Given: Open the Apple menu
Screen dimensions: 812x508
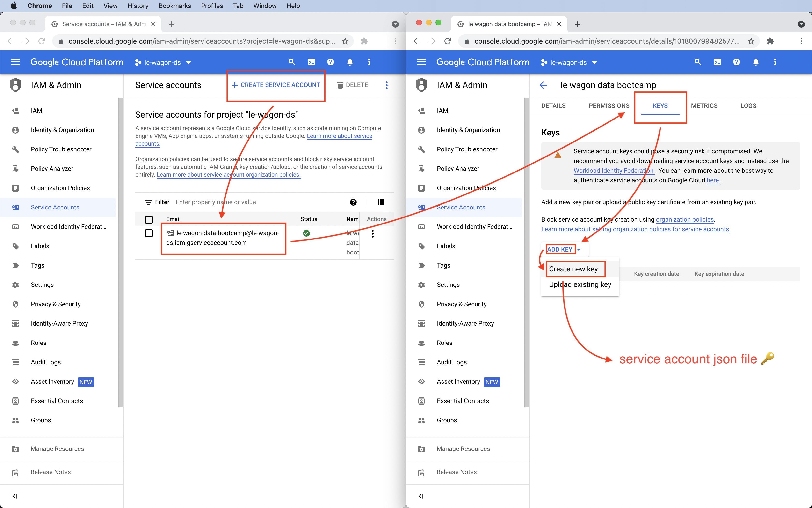Looking at the screenshot, I should [x=14, y=6].
